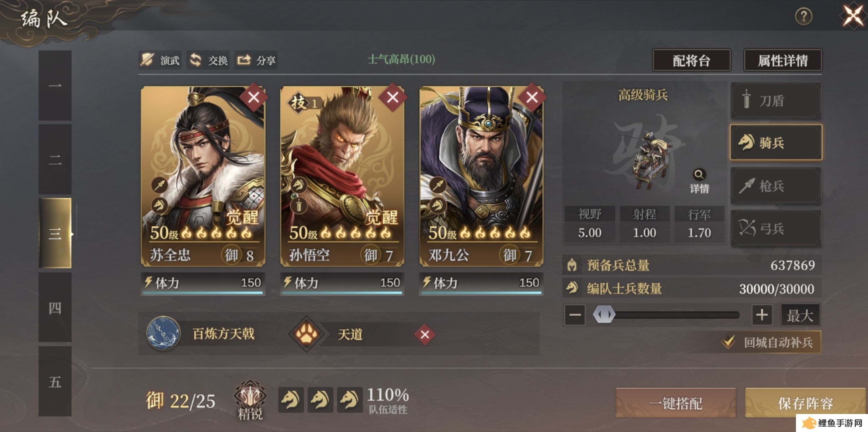
Task: Remove 苏全忠 with red X icon
Action: [254, 97]
